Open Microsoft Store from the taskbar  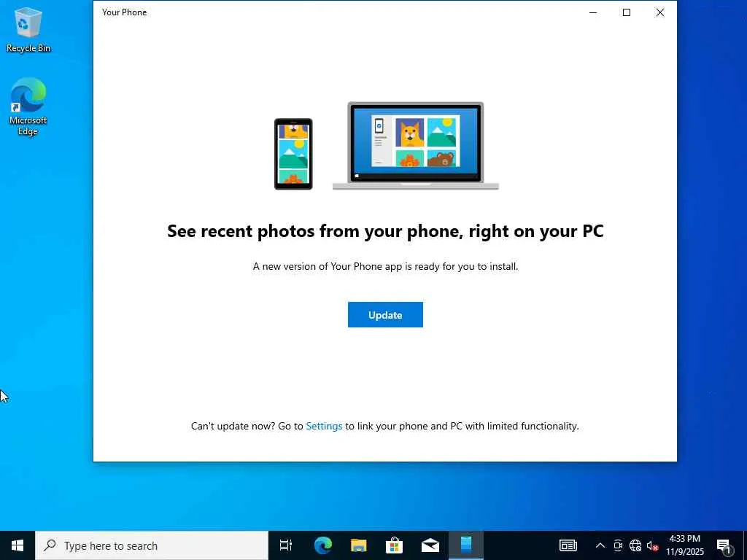[x=395, y=545]
